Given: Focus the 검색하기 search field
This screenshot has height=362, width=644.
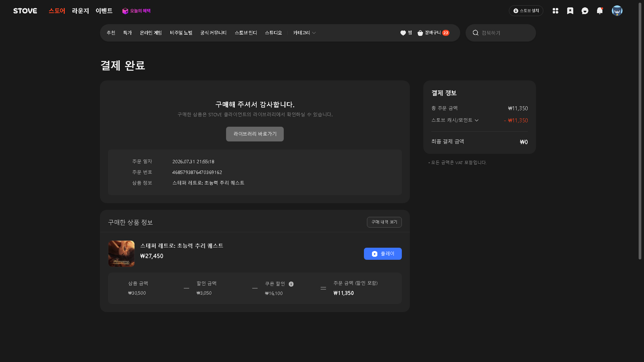Looking at the screenshot, I should [501, 33].
